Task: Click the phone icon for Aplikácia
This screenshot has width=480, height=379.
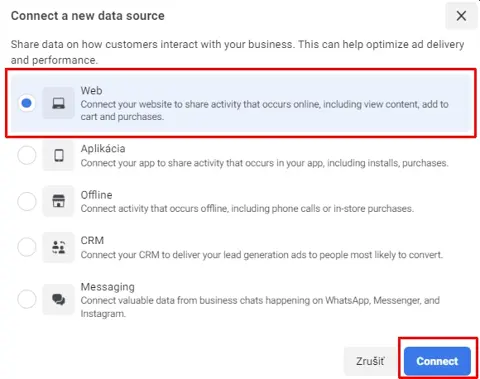Action: pyautogui.click(x=58, y=155)
